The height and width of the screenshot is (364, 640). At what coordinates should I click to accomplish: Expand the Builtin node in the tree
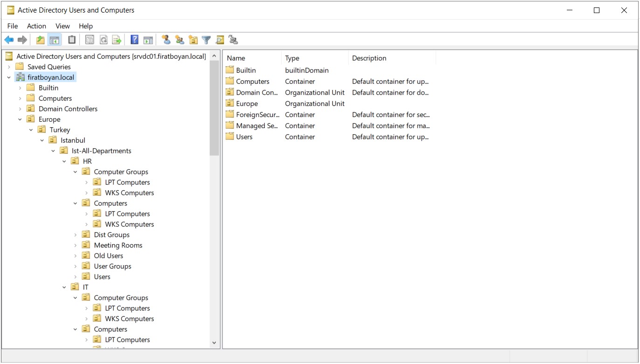coord(20,88)
